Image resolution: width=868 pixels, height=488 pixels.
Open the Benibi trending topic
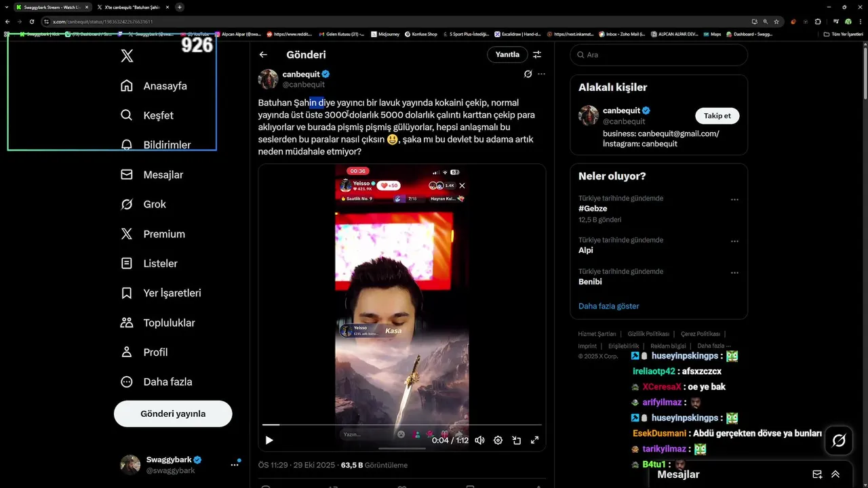click(x=590, y=281)
